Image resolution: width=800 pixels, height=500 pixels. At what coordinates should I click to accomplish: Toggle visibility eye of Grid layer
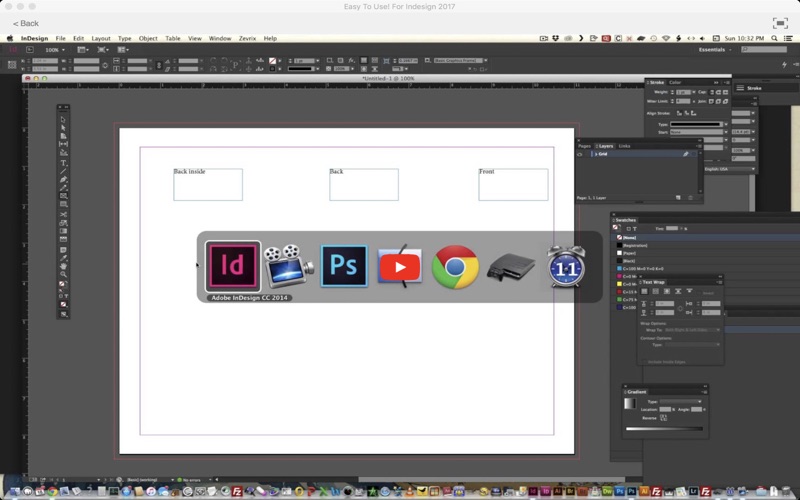580,154
